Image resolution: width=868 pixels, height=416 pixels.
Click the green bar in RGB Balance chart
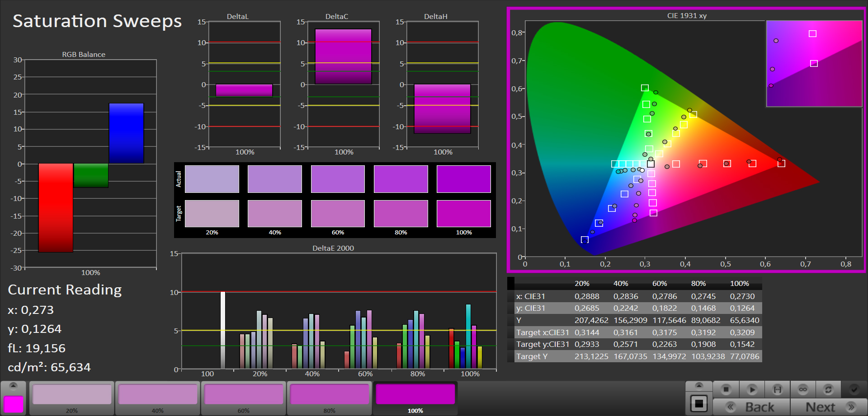[x=91, y=175]
